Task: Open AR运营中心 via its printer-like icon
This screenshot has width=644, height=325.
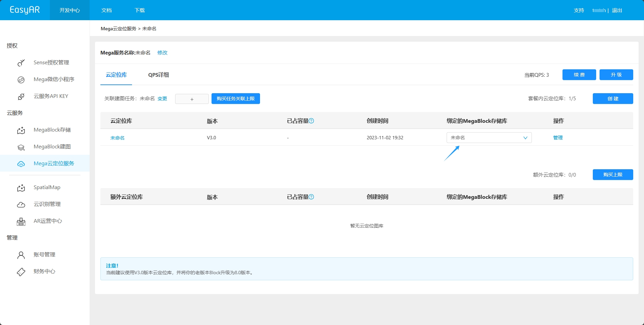Action: [21, 221]
